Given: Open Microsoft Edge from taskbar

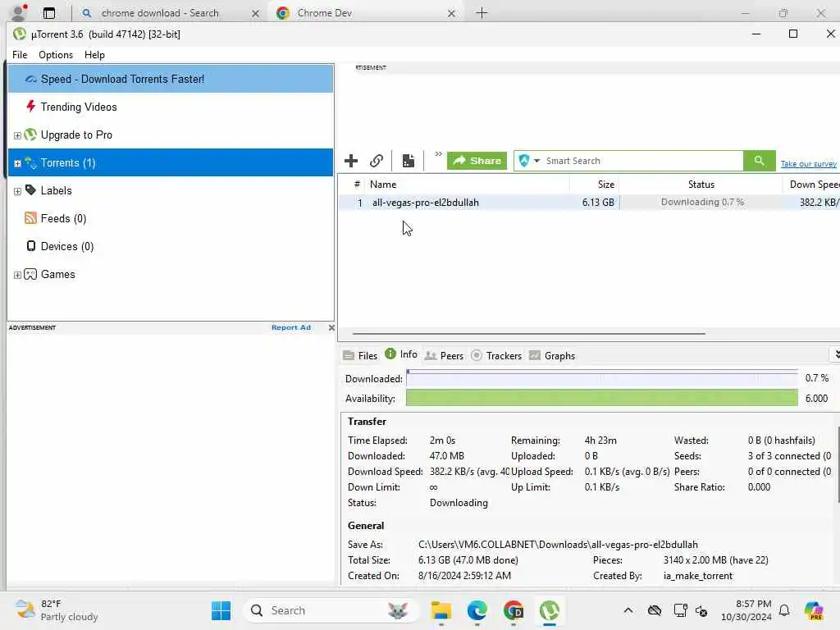Looking at the screenshot, I should (477, 610).
